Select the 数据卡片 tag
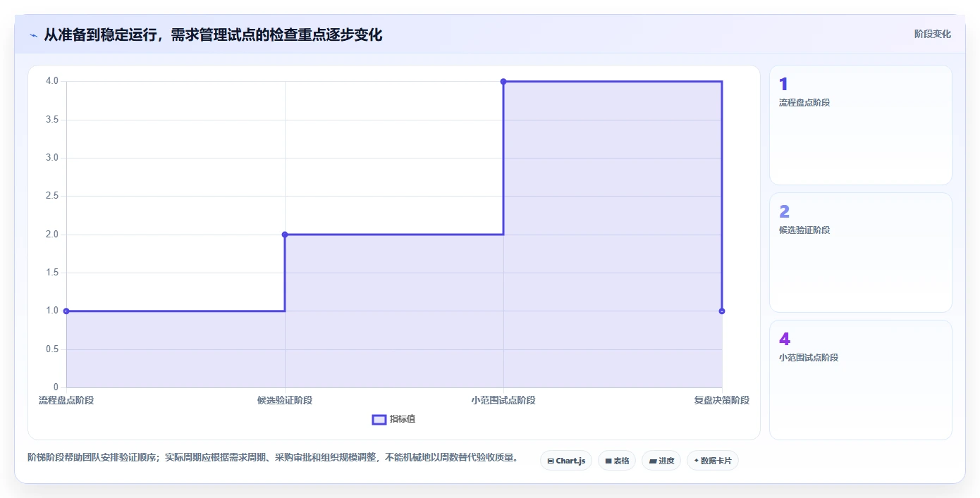 click(x=713, y=461)
